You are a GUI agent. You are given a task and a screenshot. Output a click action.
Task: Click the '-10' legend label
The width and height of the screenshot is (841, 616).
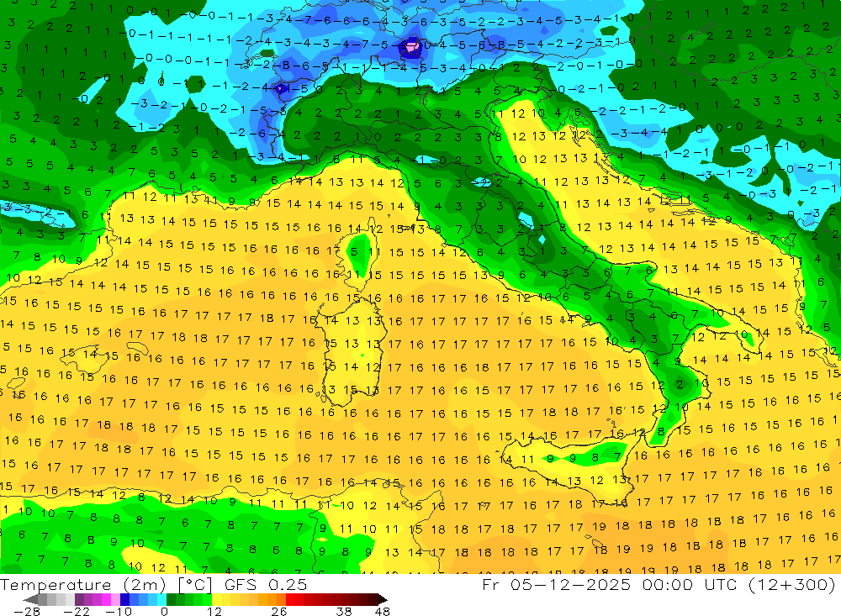(x=119, y=611)
